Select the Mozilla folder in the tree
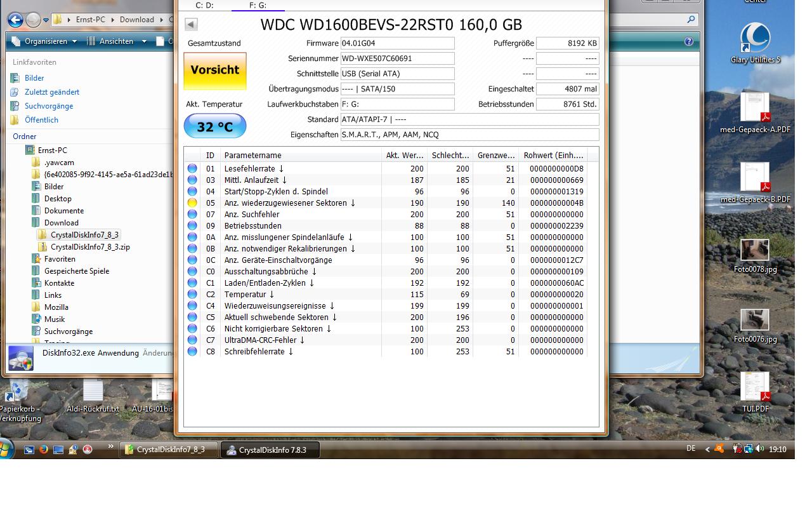The width and height of the screenshot is (812, 508). coord(56,307)
